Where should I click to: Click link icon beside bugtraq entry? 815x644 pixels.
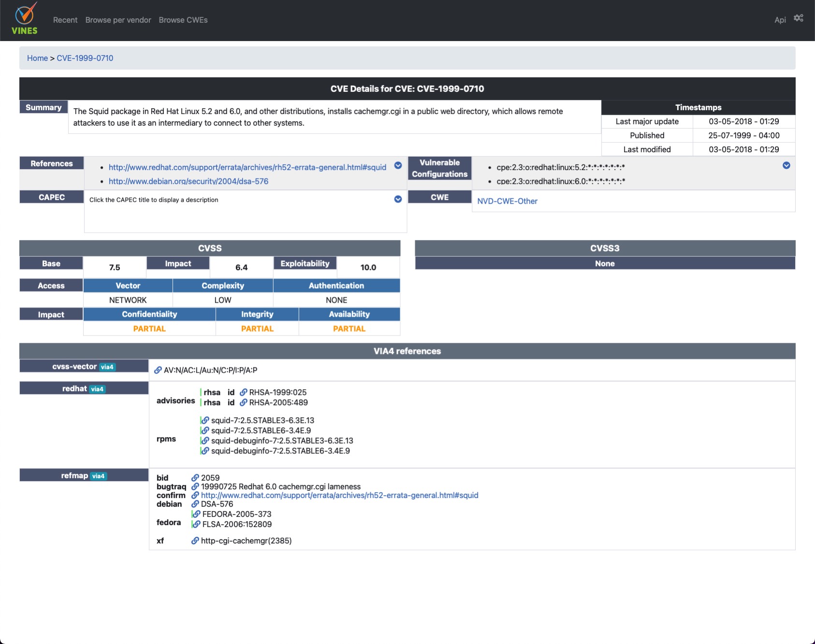pos(195,486)
